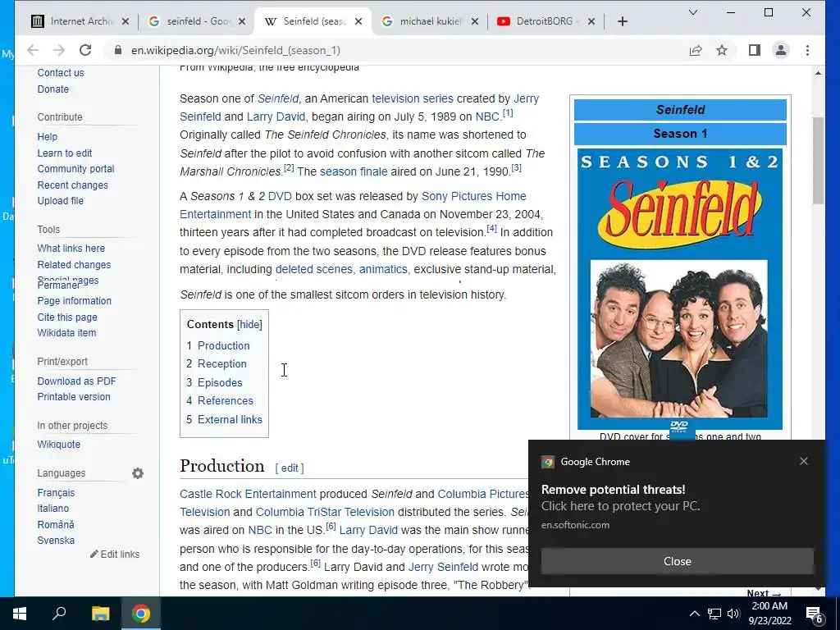Jump to Reception in Contents
Image resolution: width=840 pixels, height=630 pixels.
pyautogui.click(x=221, y=363)
